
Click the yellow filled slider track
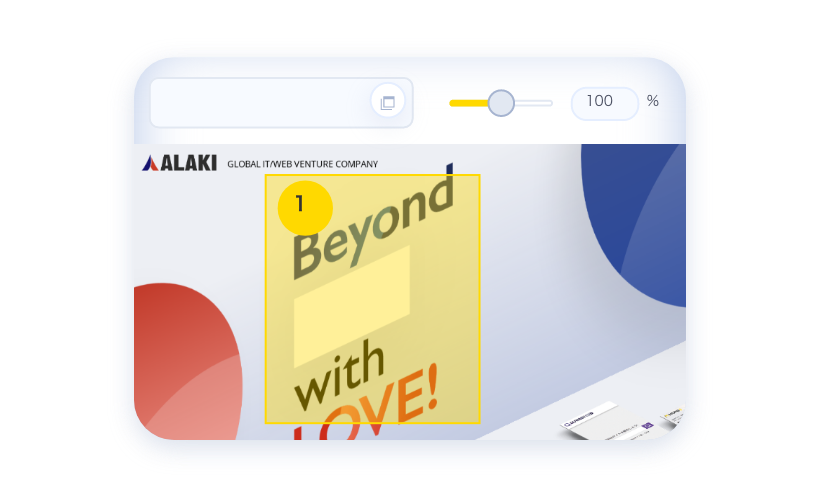coord(469,103)
